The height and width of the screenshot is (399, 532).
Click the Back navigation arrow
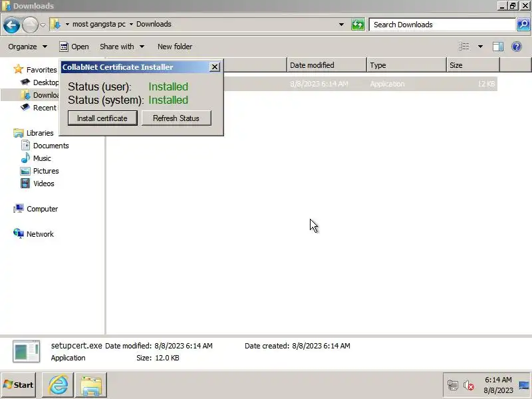pos(11,25)
